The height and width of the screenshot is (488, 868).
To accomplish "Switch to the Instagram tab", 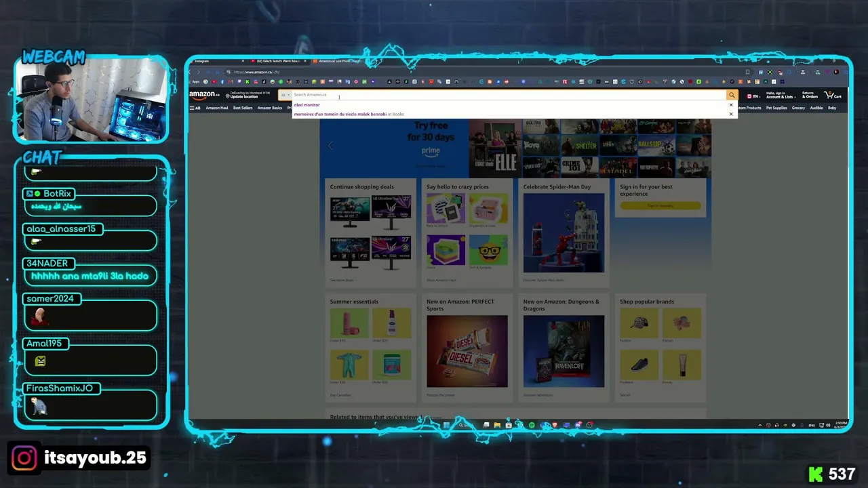I will 215,61.
